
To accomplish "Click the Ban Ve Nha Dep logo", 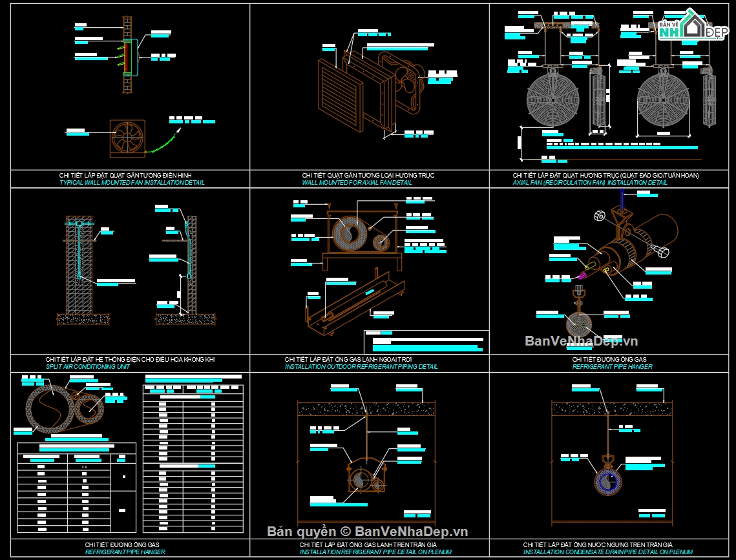I will [693, 25].
